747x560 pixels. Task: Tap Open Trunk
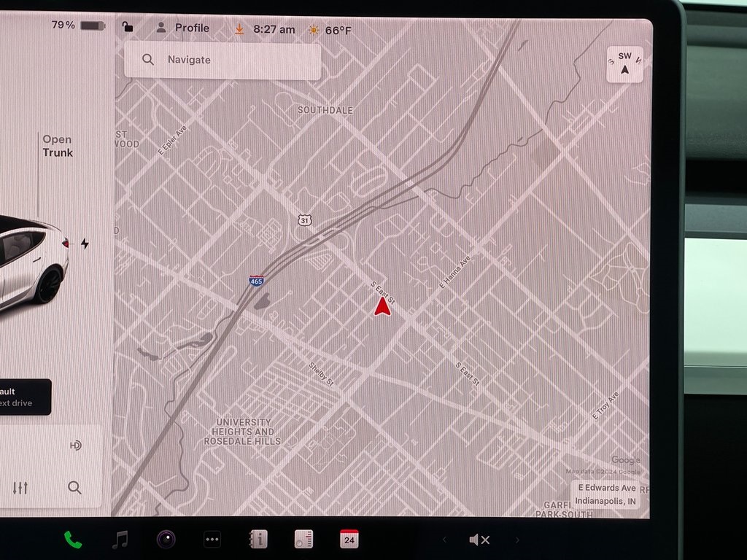click(57, 146)
